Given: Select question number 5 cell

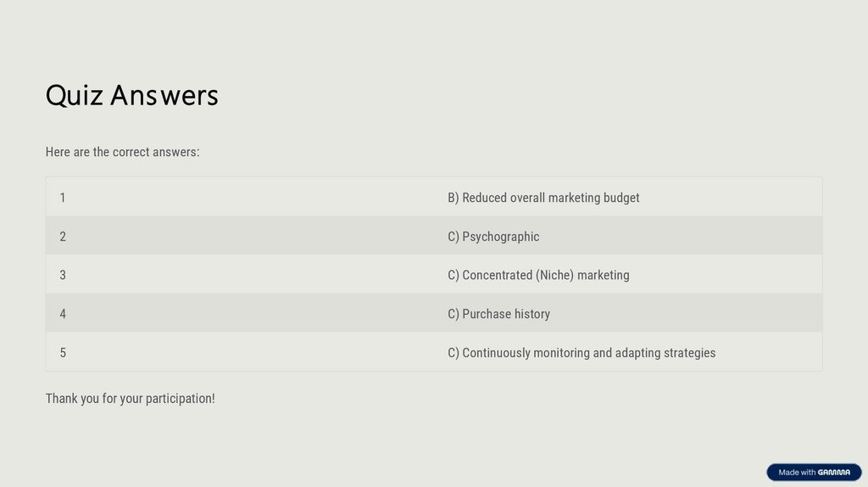Looking at the screenshot, I should tap(63, 353).
